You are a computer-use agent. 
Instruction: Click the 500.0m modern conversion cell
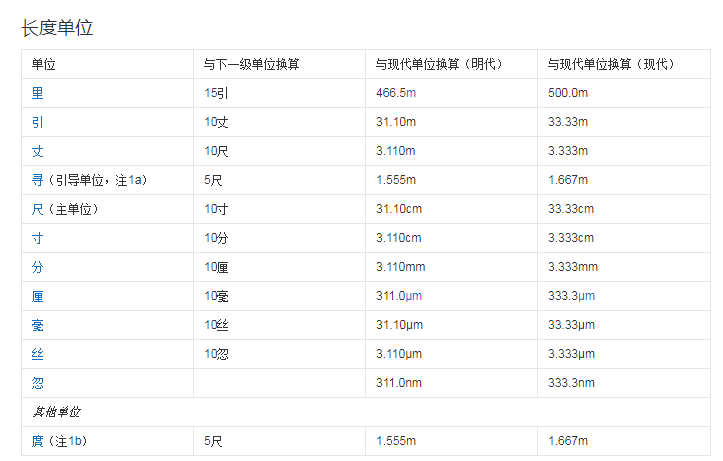[568, 93]
